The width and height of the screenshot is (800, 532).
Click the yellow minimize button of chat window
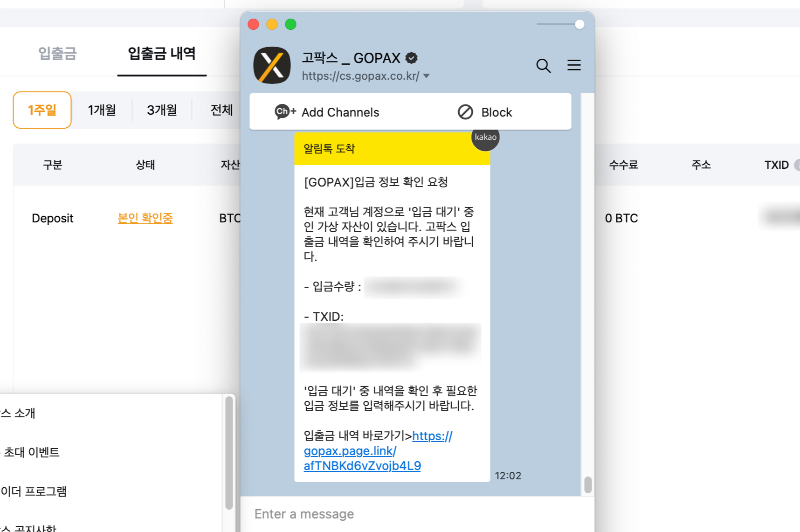coord(272,24)
